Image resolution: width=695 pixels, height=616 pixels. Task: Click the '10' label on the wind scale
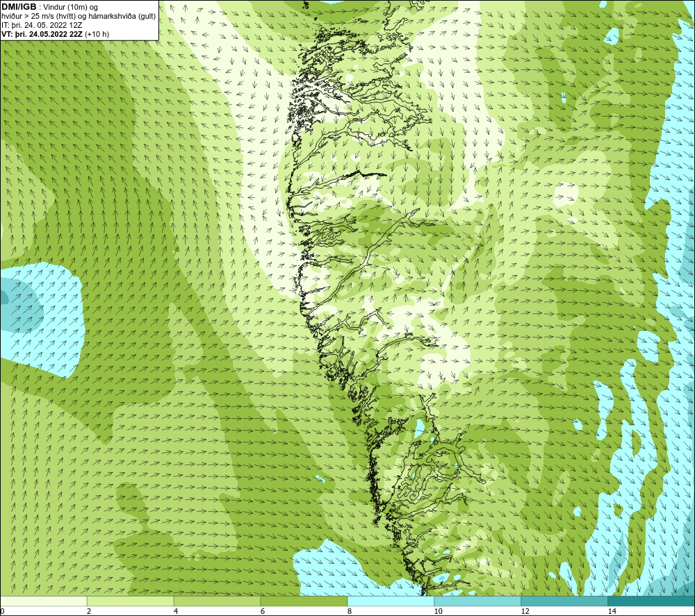click(x=438, y=612)
